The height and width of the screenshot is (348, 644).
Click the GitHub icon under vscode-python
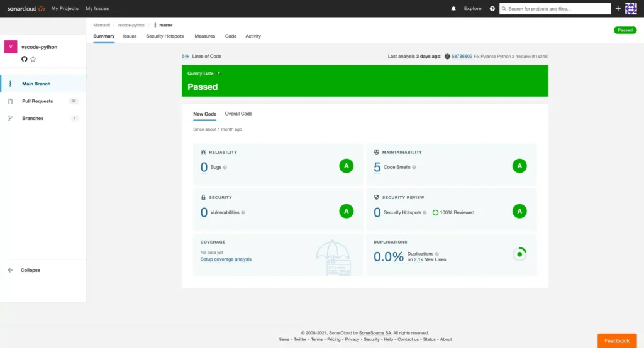tap(25, 59)
